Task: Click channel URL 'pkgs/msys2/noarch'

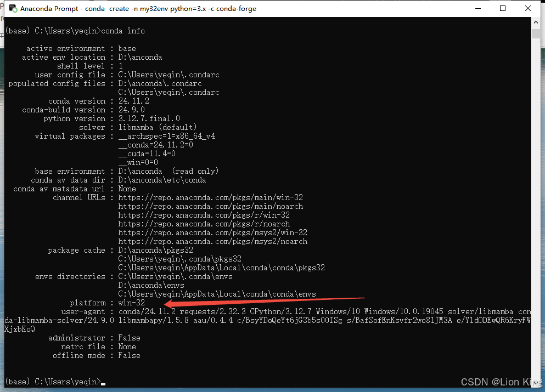Action: (213, 241)
